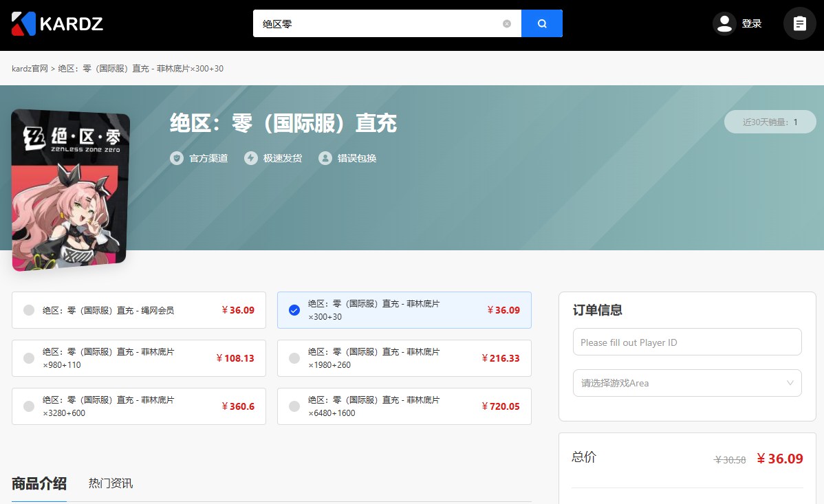Click the 登录 login link
The image size is (824, 504).
752,23
